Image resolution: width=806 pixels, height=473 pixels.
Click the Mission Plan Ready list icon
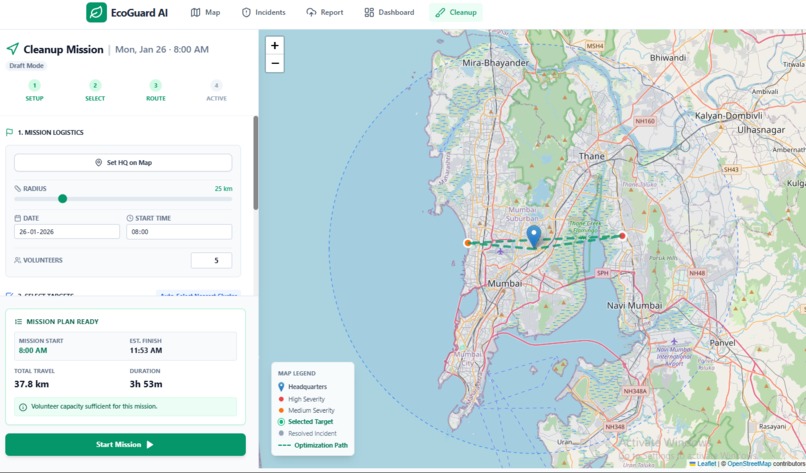(x=19, y=322)
